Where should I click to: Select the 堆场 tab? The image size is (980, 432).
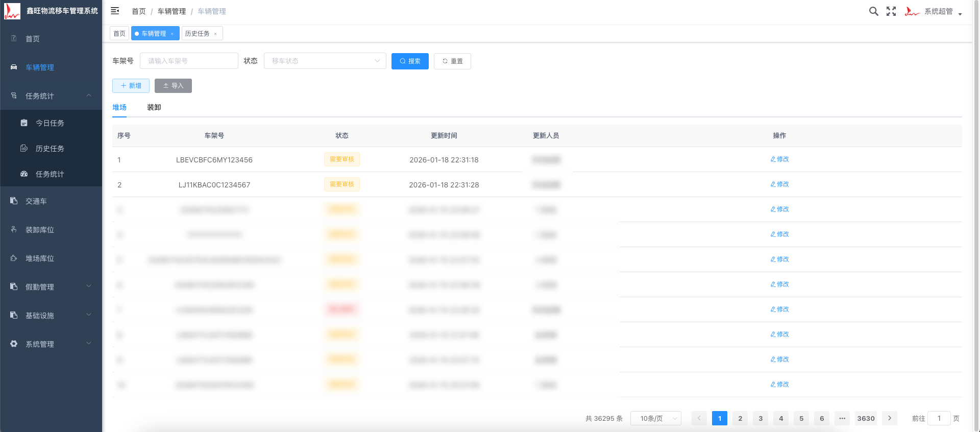click(x=119, y=107)
